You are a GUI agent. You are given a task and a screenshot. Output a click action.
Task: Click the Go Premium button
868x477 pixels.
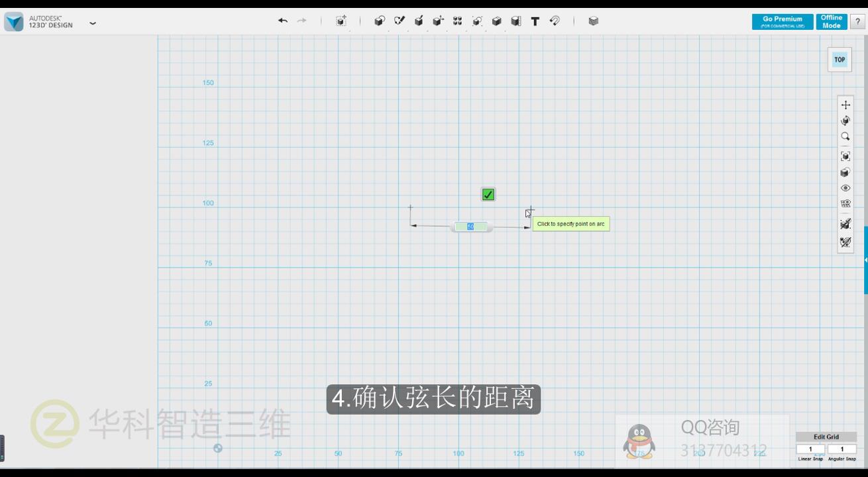[783, 22]
